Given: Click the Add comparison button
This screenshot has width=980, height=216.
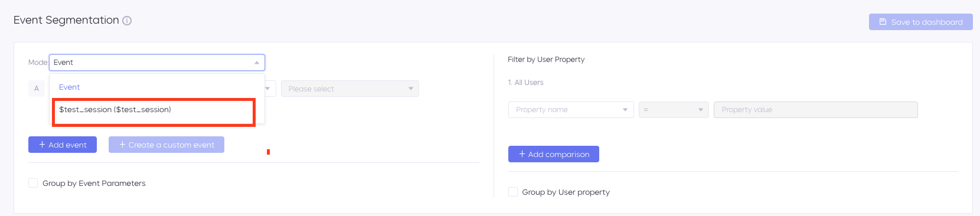Looking at the screenshot, I should point(554,154).
